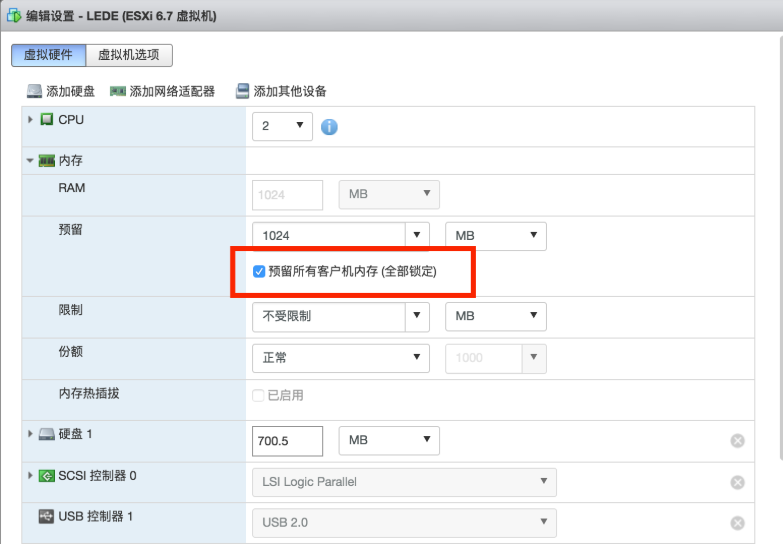This screenshot has height=544, width=783.
Task: Collapse the 内存 section
Action: pos(30,161)
